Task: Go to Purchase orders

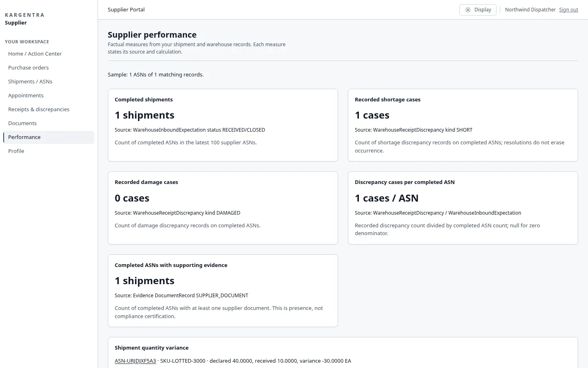Action: pyautogui.click(x=49, y=67)
